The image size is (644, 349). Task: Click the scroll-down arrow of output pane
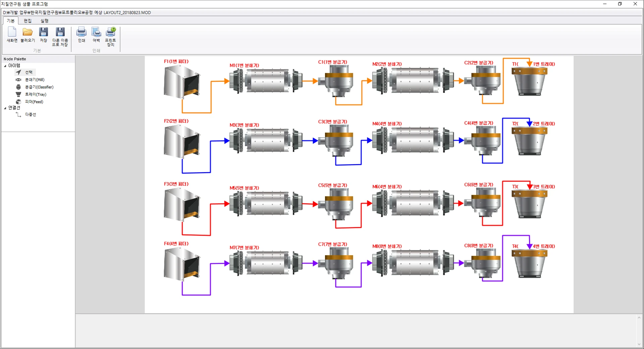[x=639, y=344]
